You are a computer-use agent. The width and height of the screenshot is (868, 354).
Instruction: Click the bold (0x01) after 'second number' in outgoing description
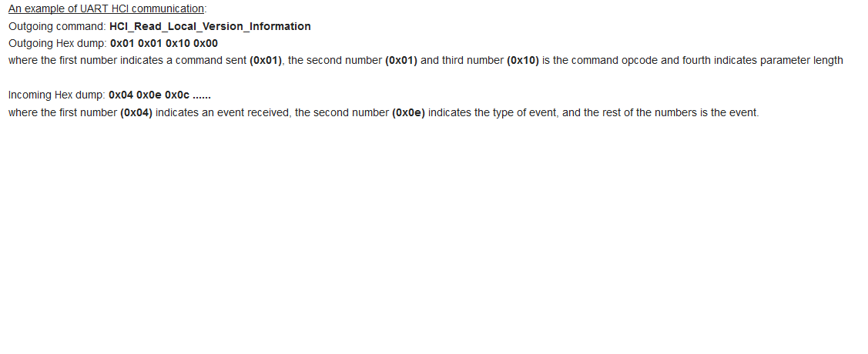401,60
